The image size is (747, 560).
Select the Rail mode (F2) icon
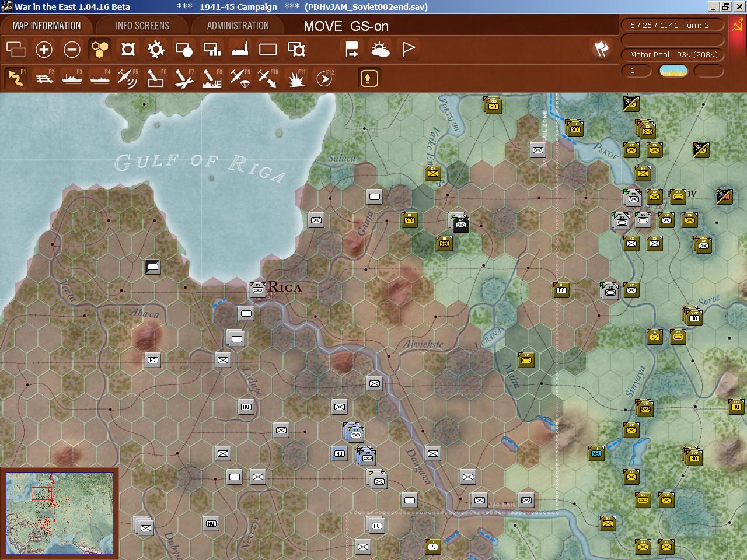pos(44,78)
